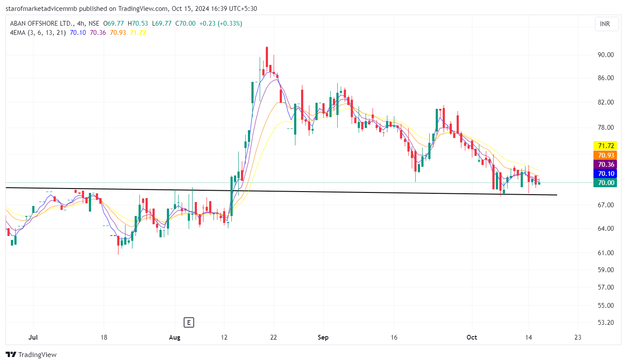Click the 61.00 price scale value
Image resolution: width=627 pixels, height=364 pixels.
pyautogui.click(x=606, y=253)
